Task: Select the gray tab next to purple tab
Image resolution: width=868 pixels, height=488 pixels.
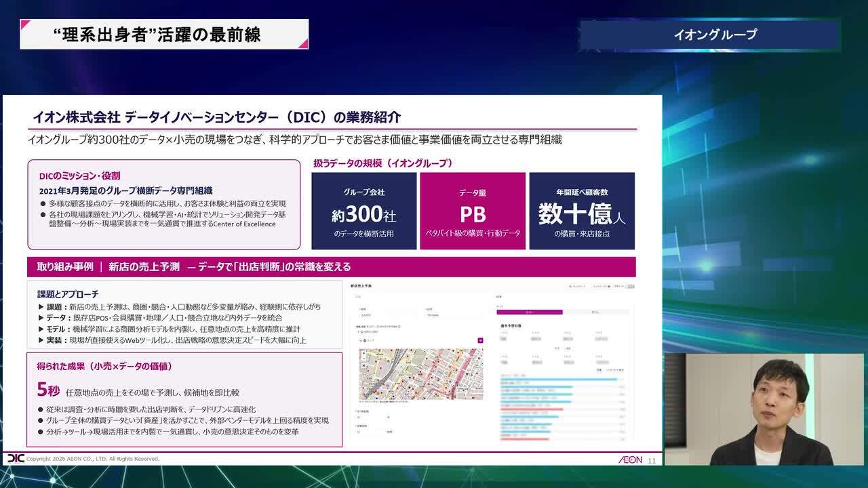Action: [595, 312]
